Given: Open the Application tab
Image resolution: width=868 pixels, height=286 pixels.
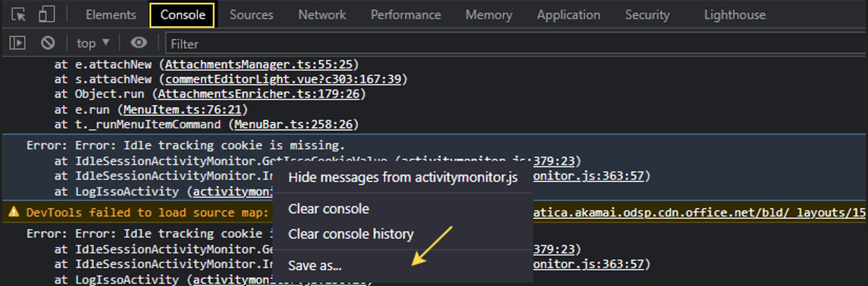Looking at the screenshot, I should coord(568,15).
